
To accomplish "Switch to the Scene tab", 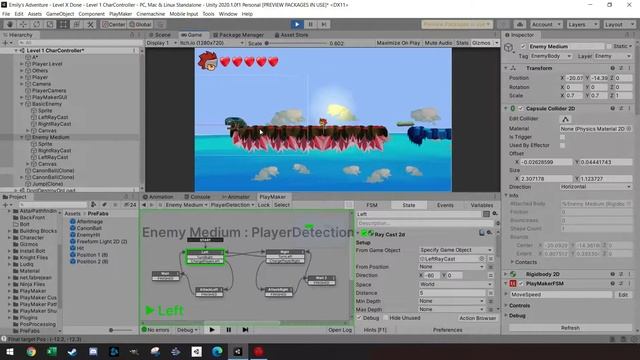I will (160, 35).
